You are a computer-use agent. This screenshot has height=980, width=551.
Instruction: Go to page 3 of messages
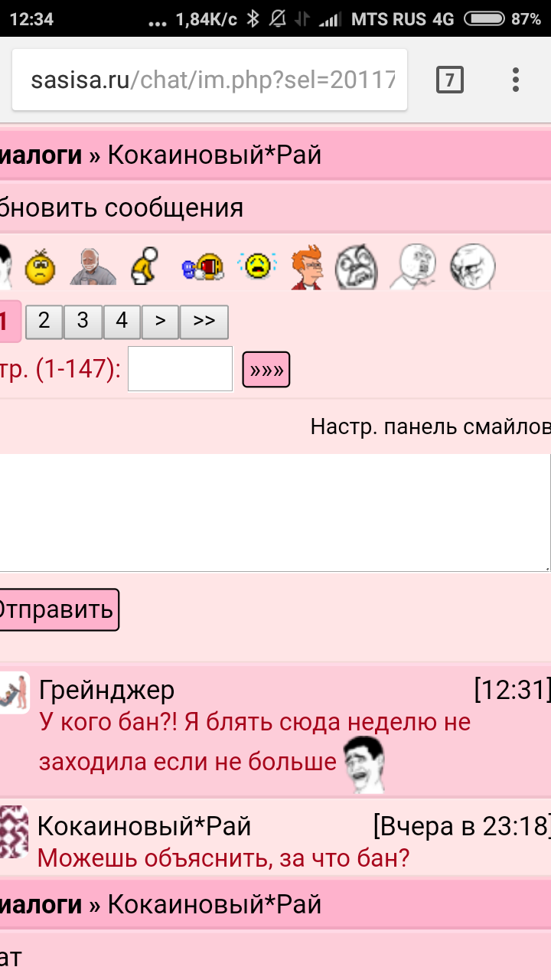[83, 322]
